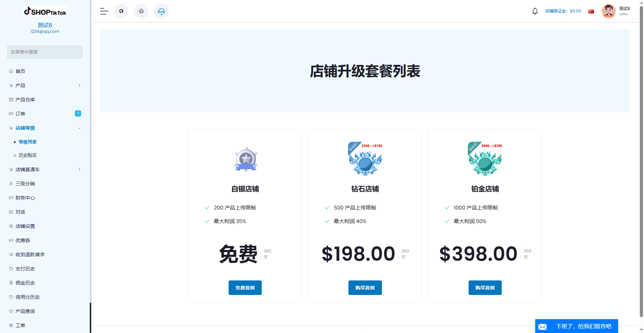Screen dimensions: 644x333
Task: Click the 佣金历史 document icon
Action: pyautogui.click(x=11, y=283)
